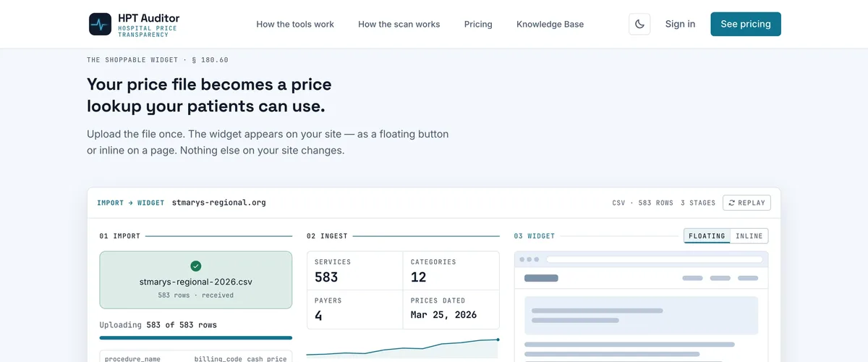Click the 02 INGEST stage label
Viewport: 868px width, 362px height.
[327, 236]
